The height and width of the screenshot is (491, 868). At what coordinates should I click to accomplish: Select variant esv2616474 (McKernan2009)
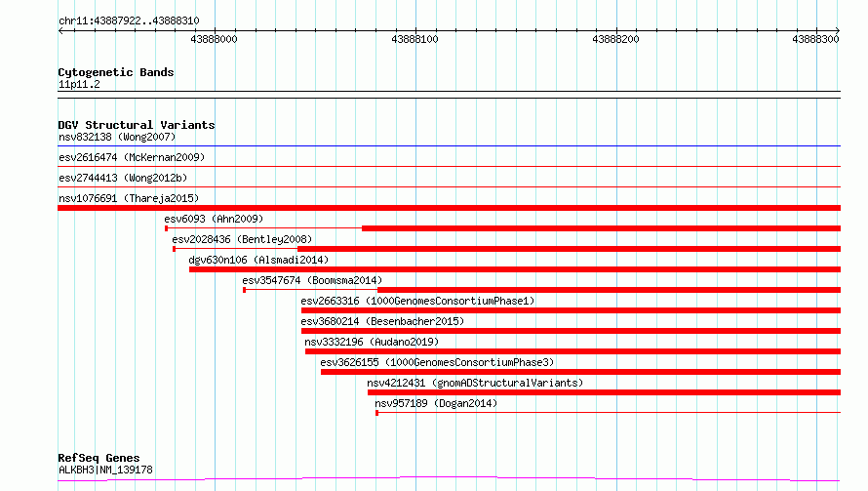coord(132,157)
